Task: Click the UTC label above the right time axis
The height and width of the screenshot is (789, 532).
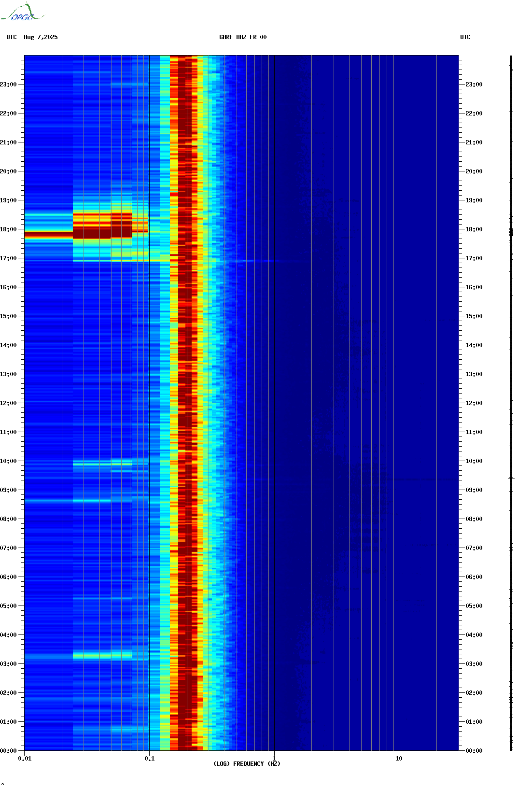Action: pos(465,37)
